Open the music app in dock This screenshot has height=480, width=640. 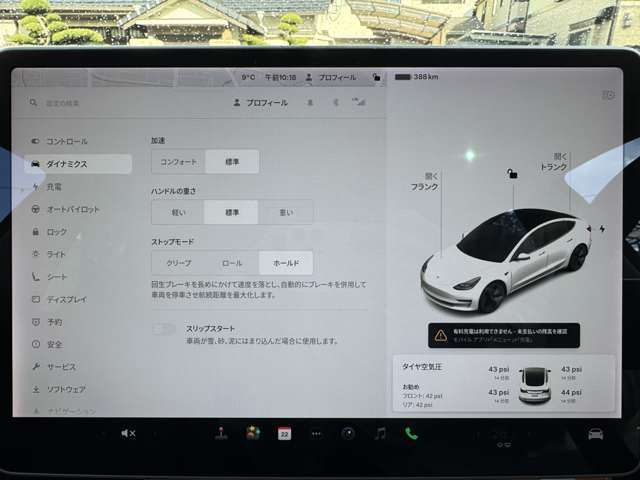coord(379,433)
